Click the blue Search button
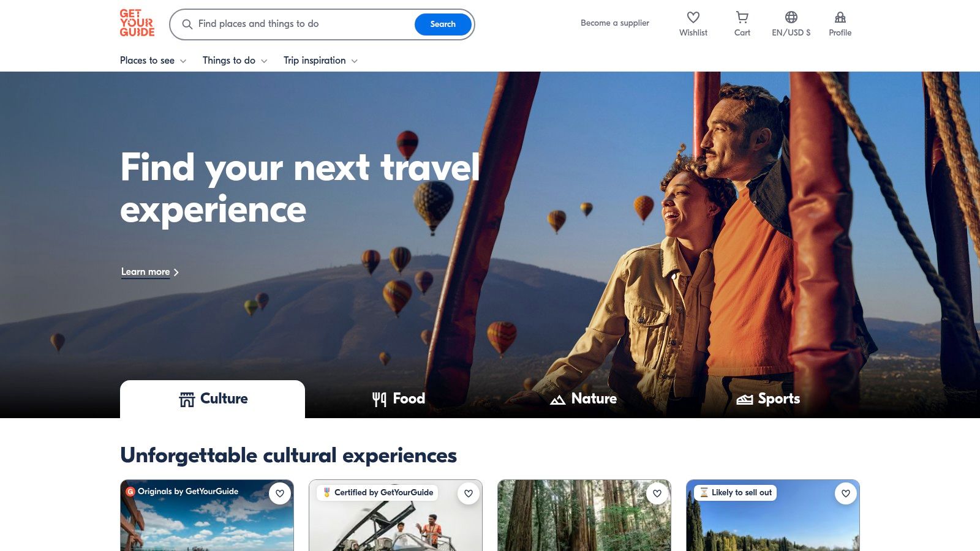980x551 pixels. point(443,24)
